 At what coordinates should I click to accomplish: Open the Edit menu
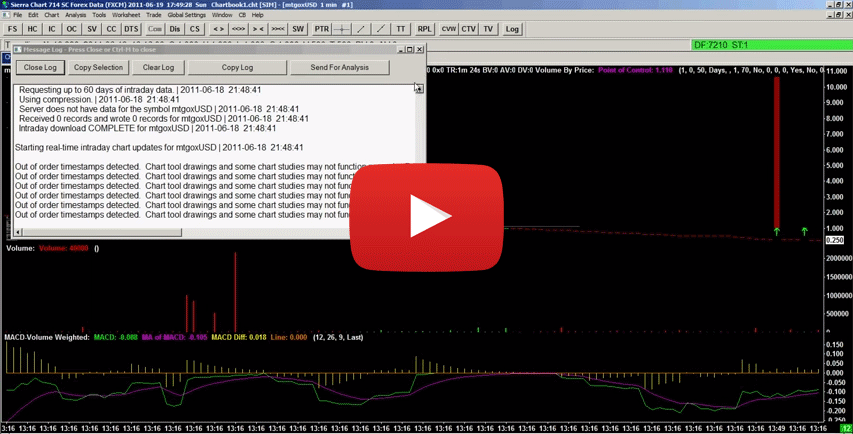tap(33, 15)
